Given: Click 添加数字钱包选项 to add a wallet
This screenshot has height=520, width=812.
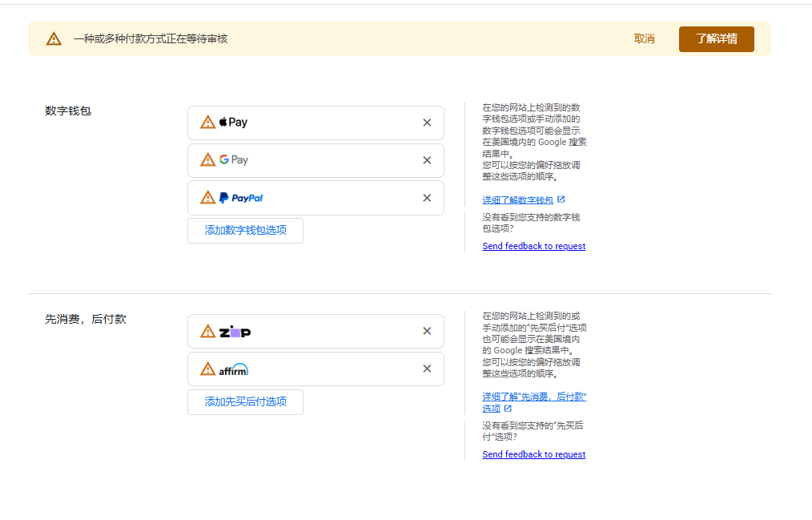Looking at the screenshot, I should [x=245, y=231].
